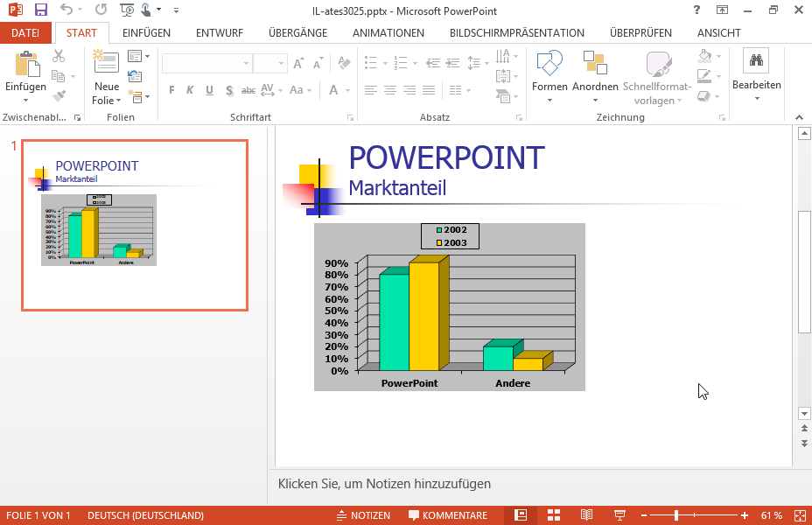The width and height of the screenshot is (812, 525).
Task: Expand line spacing dropdown
Action: coord(486,63)
